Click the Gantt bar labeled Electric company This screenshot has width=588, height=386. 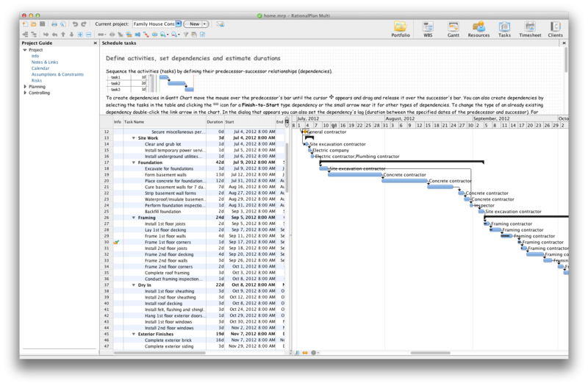[309, 151]
